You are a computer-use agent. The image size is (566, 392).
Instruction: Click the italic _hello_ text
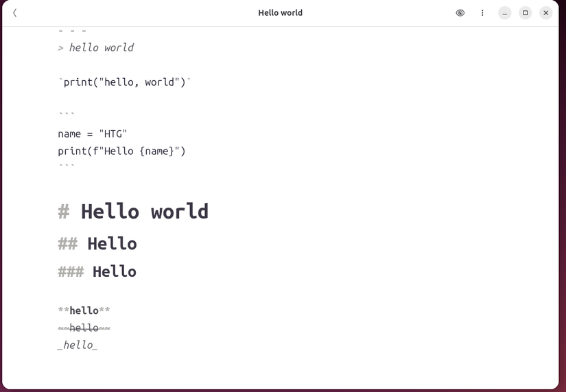tap(78, 345)
